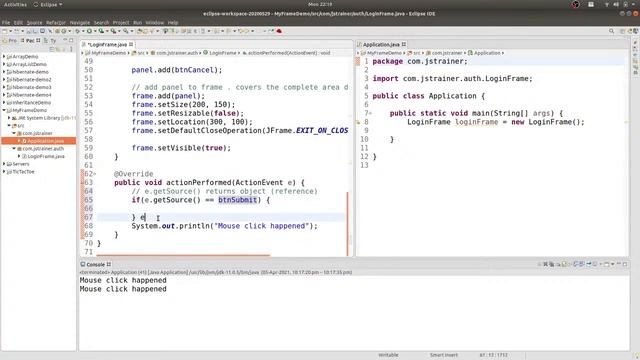Maximize the Package Explorer view

coord(71,40)
